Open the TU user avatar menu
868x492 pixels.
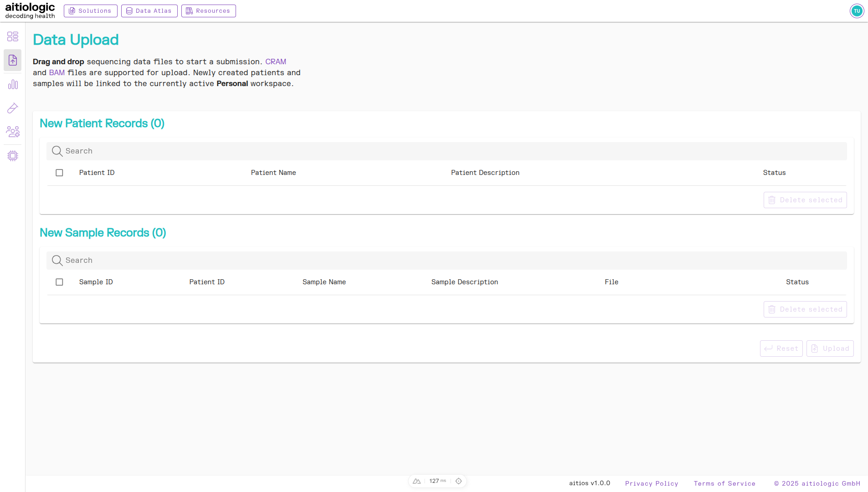857,10
